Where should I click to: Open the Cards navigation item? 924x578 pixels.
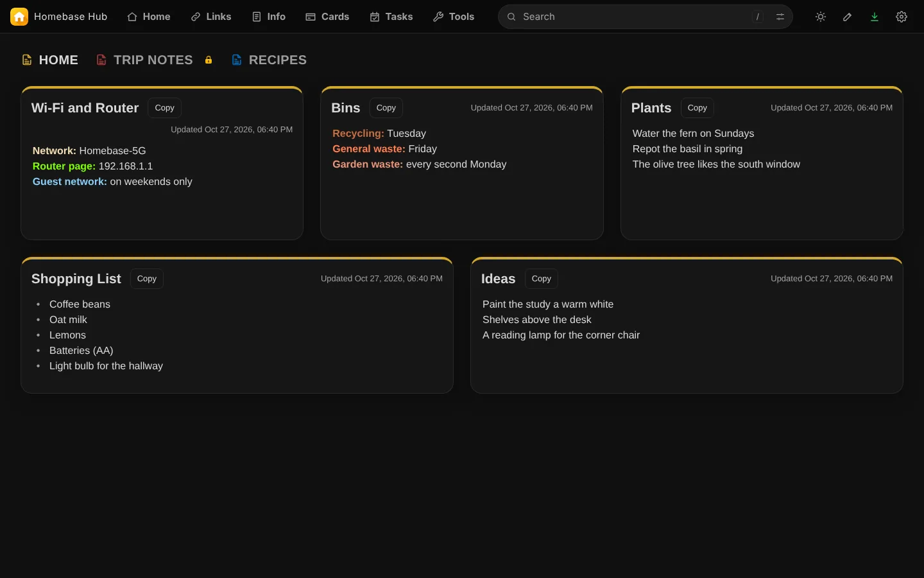click(327, 17)
